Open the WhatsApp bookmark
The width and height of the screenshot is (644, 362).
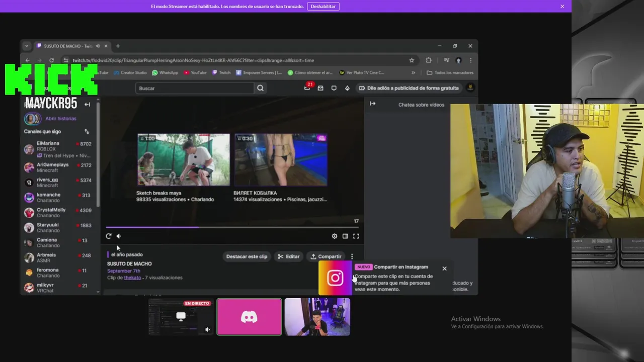click(x=165, y=72)
